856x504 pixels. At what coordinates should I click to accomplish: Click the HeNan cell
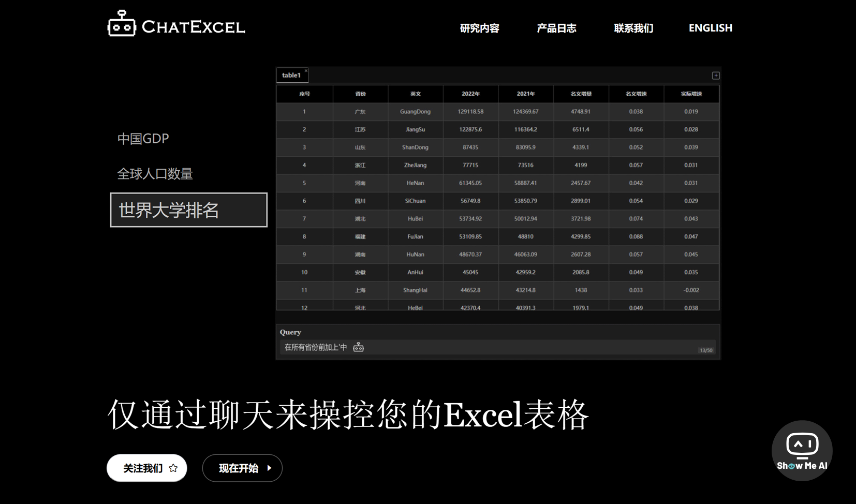pyautogui.click(x=416, y=183)
